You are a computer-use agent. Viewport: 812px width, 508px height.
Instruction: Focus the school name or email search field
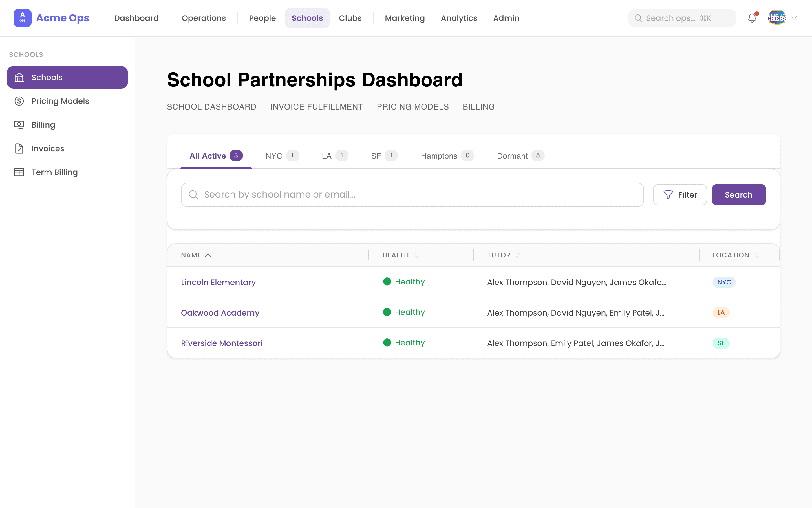pyautogui.click(x=412, y=195)
